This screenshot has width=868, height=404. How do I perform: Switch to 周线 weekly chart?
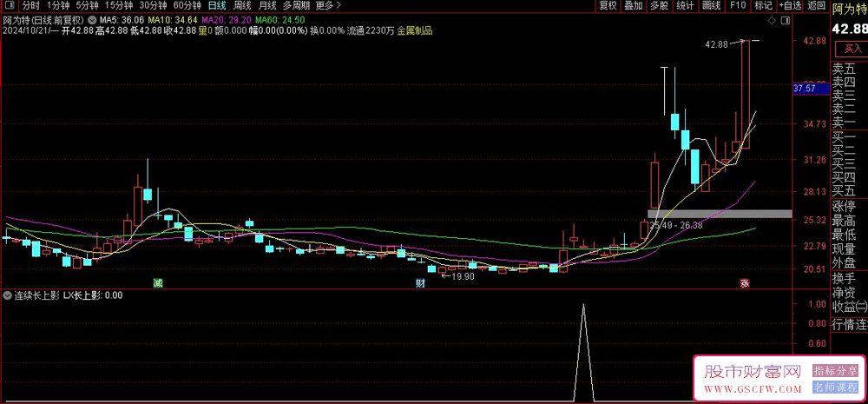[242, 5]
